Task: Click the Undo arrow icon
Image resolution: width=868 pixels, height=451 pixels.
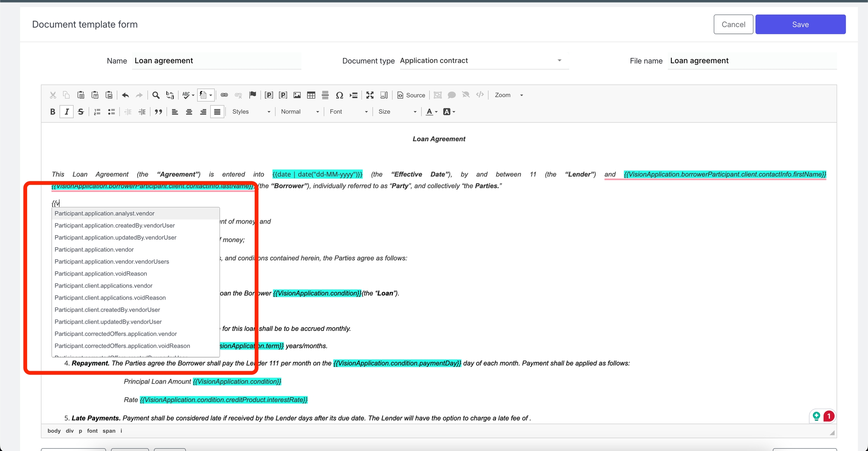Action: click(125, 95)
